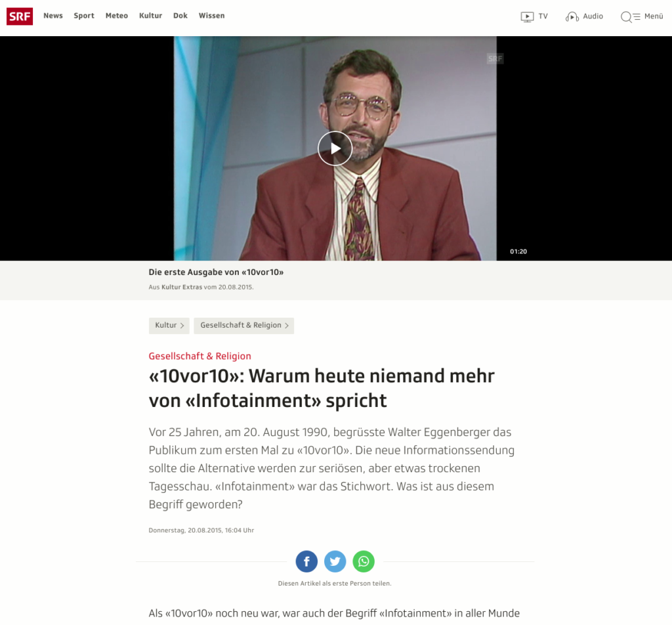Click the video thumbnail of the presenter
Screen dimensions: 672x625
coord(407,197)
